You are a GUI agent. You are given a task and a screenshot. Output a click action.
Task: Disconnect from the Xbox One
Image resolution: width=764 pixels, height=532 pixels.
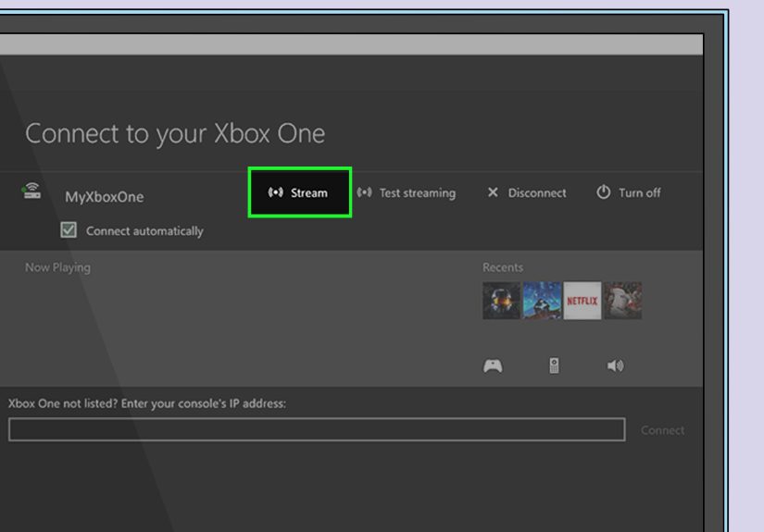(x=527, y=192)
